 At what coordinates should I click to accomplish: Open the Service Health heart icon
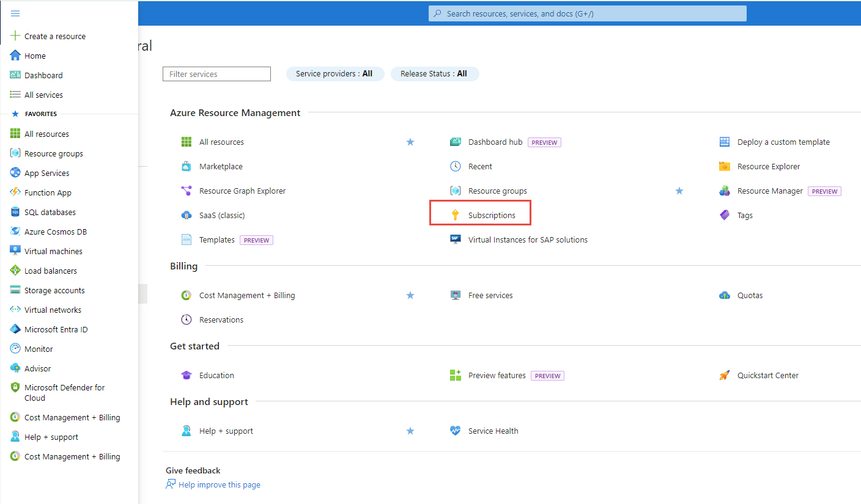456,431
